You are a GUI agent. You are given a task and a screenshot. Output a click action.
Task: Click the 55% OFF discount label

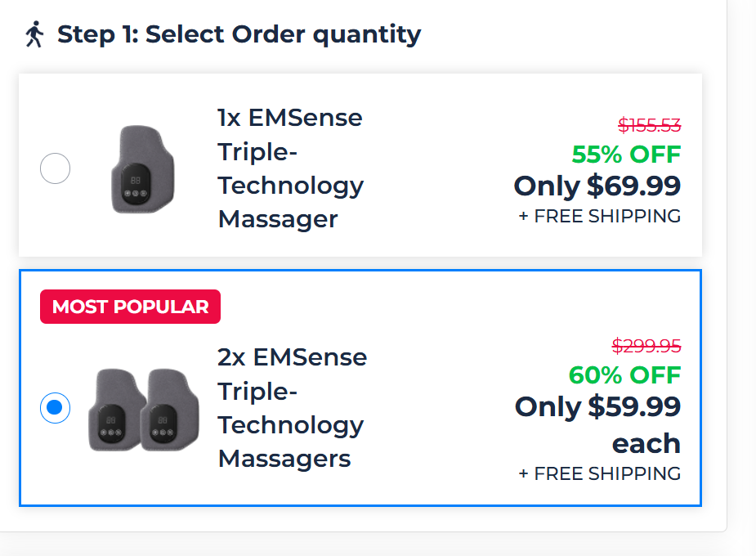pos(626,154)
